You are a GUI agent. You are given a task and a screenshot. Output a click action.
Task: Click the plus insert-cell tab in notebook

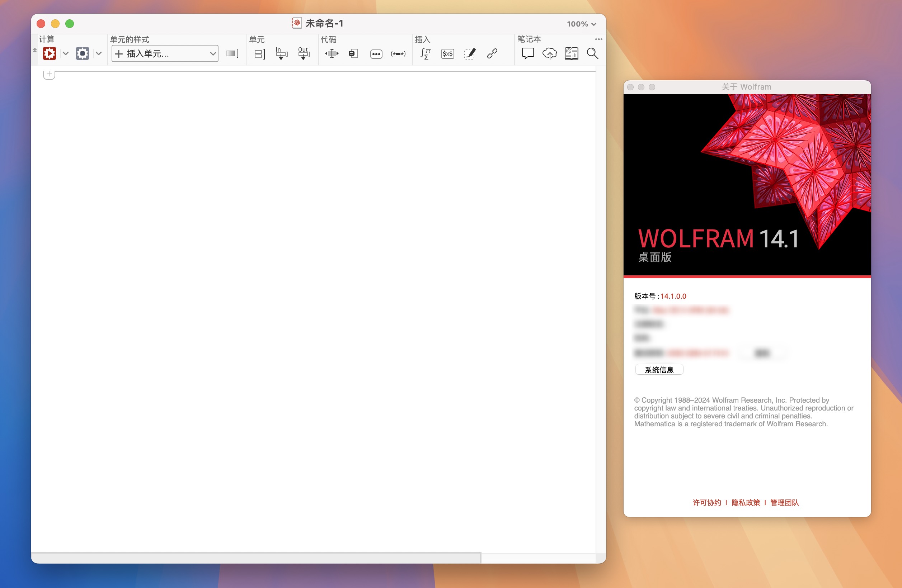[49, 74]
